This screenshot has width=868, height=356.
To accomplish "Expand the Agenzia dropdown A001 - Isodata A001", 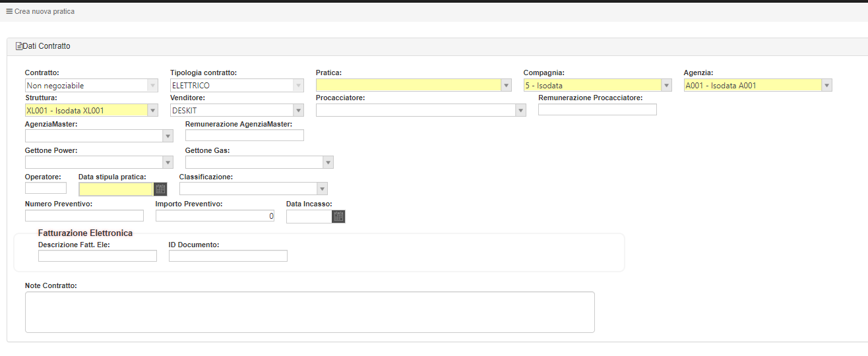I will (x=826, y=86).
